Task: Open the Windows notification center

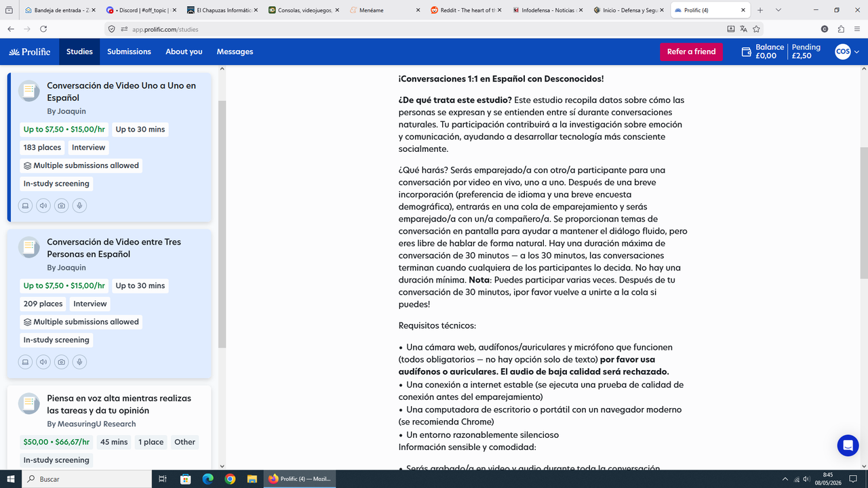Action: tap(852, 479)
